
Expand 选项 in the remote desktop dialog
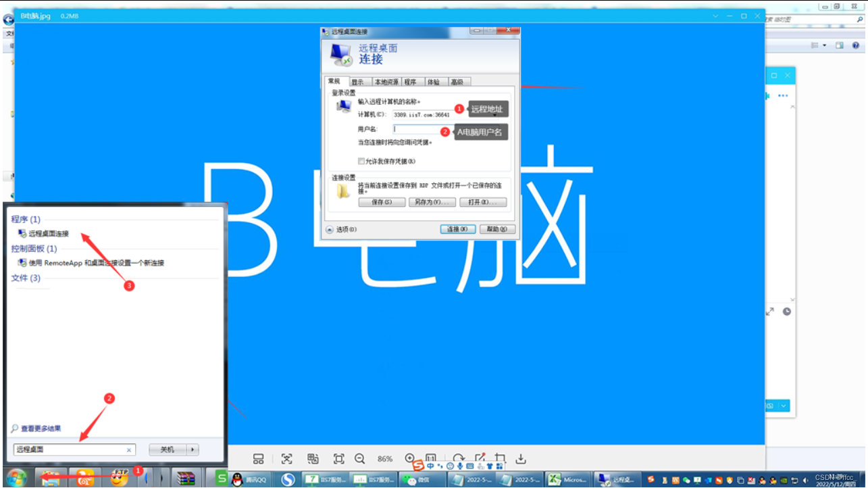(342, 229)
